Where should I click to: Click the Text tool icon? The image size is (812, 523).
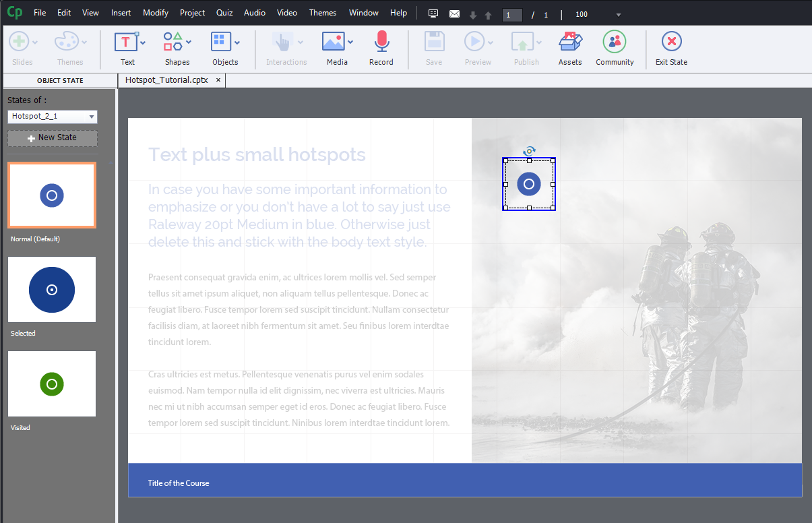(x=127, y=42)
